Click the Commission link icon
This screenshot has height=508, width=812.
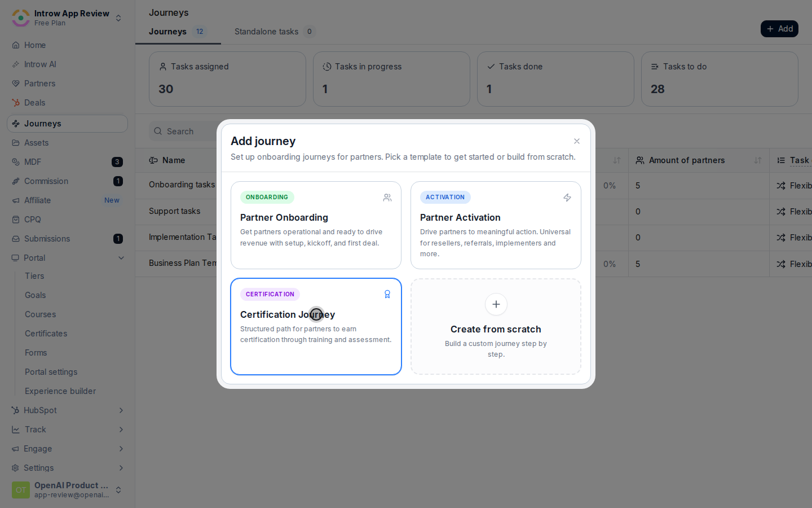click(16, 181)
